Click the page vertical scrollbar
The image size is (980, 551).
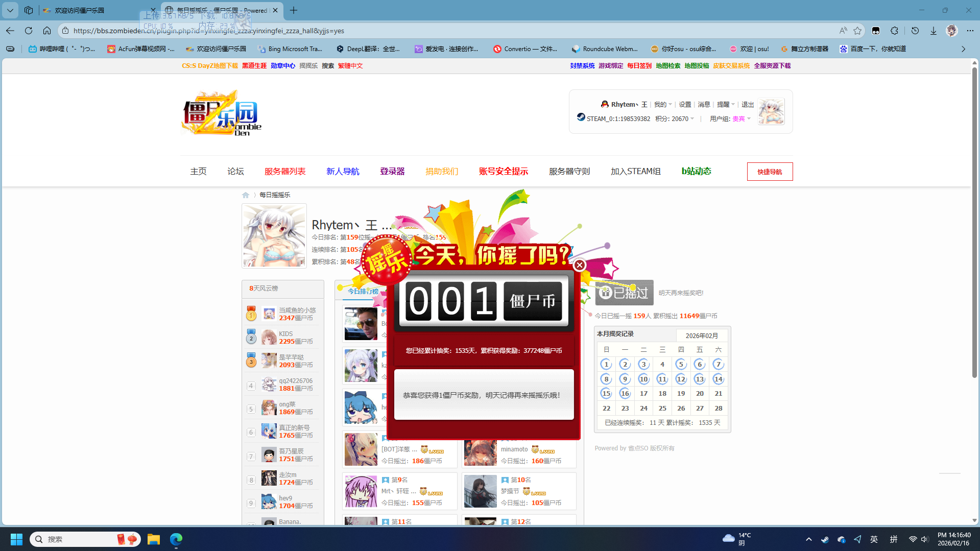click(x=974, y=225)
